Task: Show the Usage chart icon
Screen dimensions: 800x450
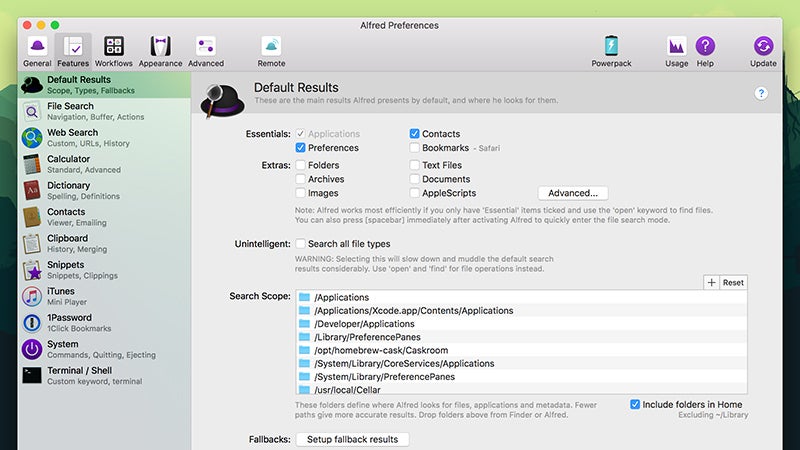Action: pyautogui.click(x=677, y=46)
